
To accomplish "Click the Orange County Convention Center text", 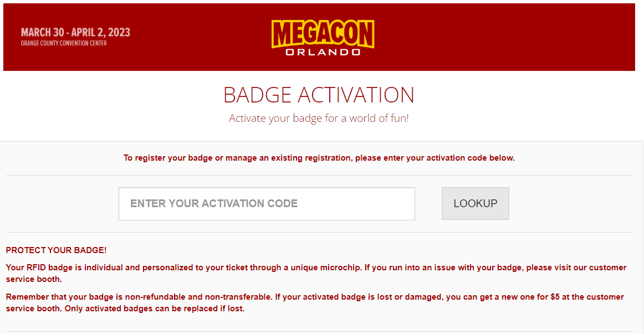I will click(64, 43).
